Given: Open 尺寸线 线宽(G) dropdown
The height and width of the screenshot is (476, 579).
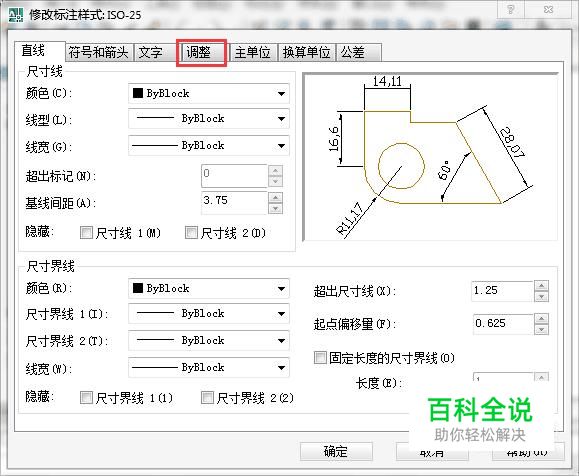Looking at the screenshot, I should tap(209, 145).
